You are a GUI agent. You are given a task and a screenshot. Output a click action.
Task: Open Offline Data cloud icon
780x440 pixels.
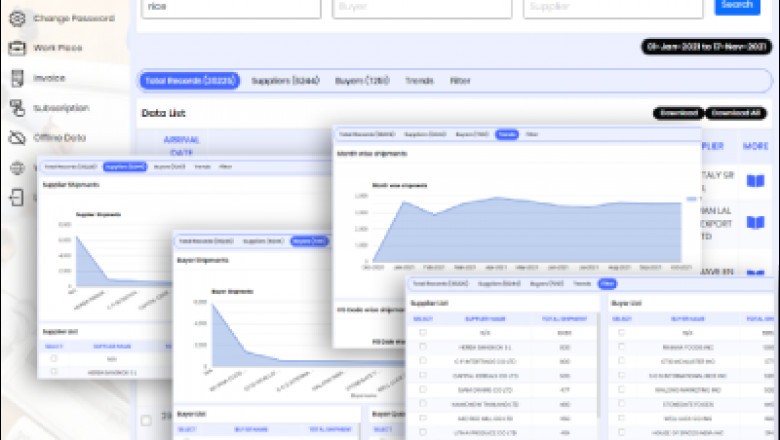point(17,138)
